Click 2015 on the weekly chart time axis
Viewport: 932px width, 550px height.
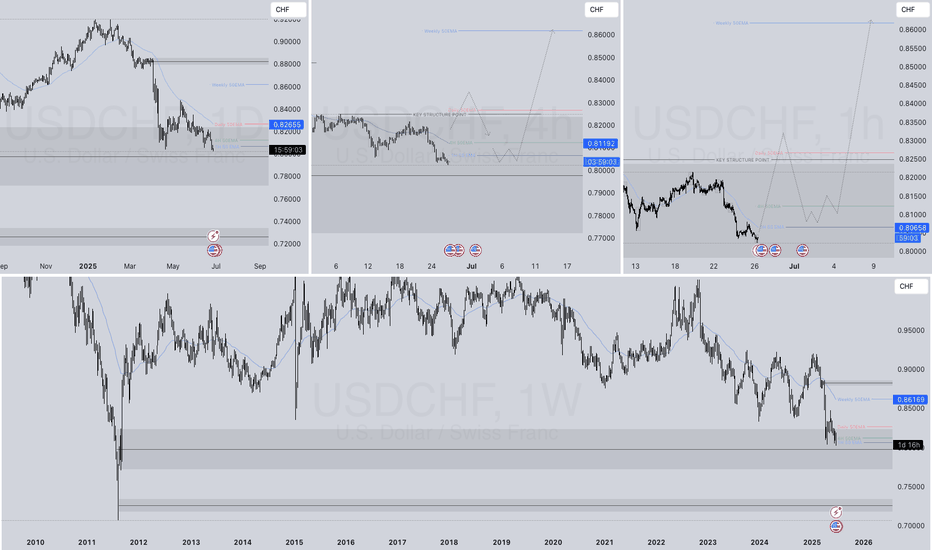click(294, 542)
